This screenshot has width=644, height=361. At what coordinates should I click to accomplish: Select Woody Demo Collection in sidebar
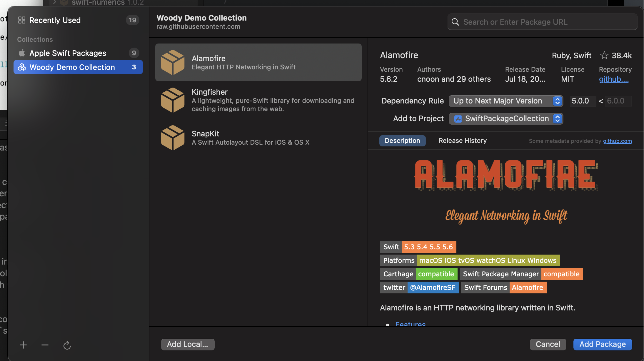pyautogui.click(x=72, y=67)
